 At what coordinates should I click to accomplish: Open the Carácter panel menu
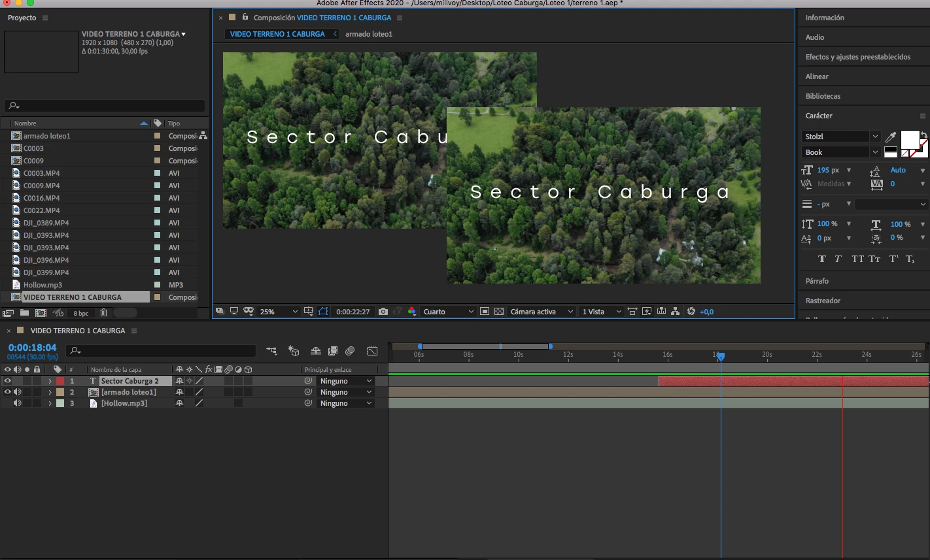coord(923,116)
